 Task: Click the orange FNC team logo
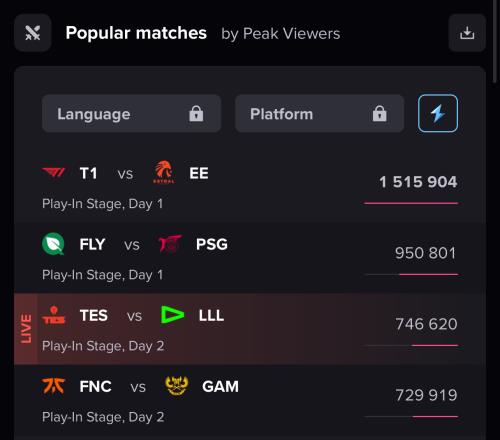tap(54, 386)
